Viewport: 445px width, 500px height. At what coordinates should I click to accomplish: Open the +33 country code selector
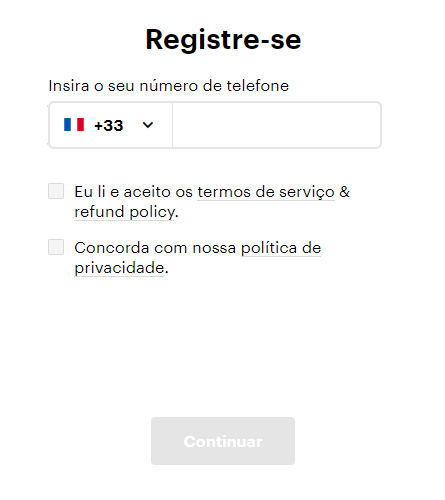[x=111, y=125]
